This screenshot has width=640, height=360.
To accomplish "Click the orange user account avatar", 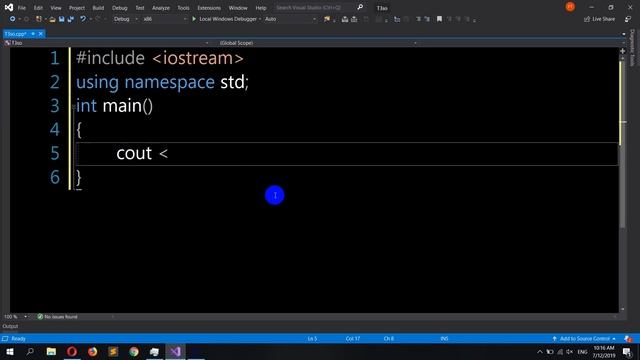I will pos(570,7).
